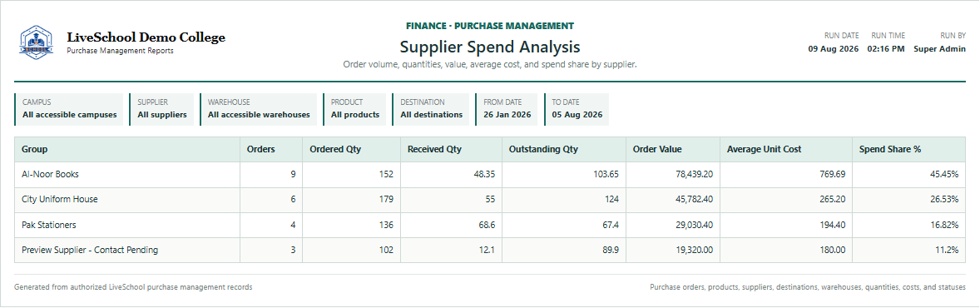Click spend share 16.82%
This screenshot has width=980, height=308.
[x=944, y=225]
